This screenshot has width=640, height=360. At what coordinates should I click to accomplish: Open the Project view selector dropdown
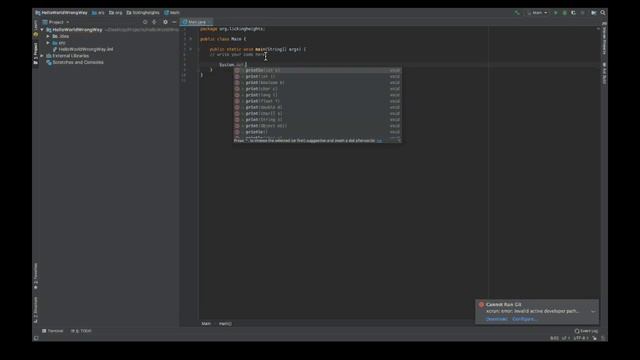tap(56, 22)
